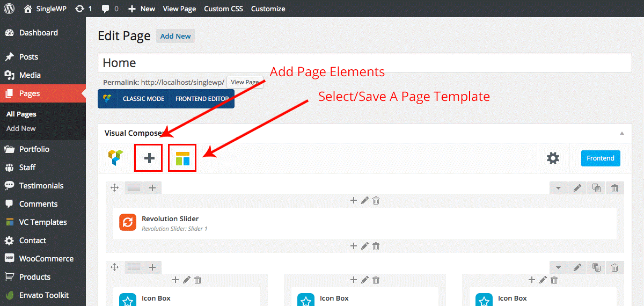Delete the last Icon Box column
Image resolution: width=644 pixels, height=306 pixels.
tap(554, 280)
